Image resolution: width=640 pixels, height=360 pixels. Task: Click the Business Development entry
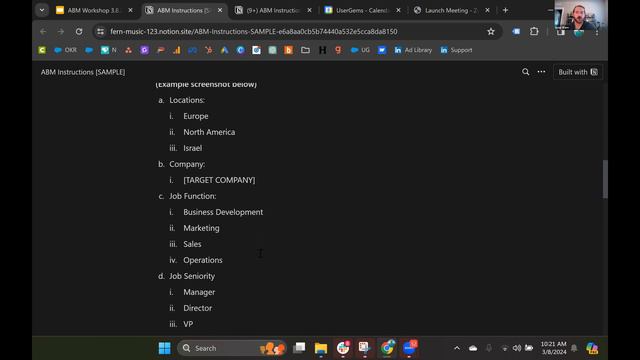click(x=223, y=212)
